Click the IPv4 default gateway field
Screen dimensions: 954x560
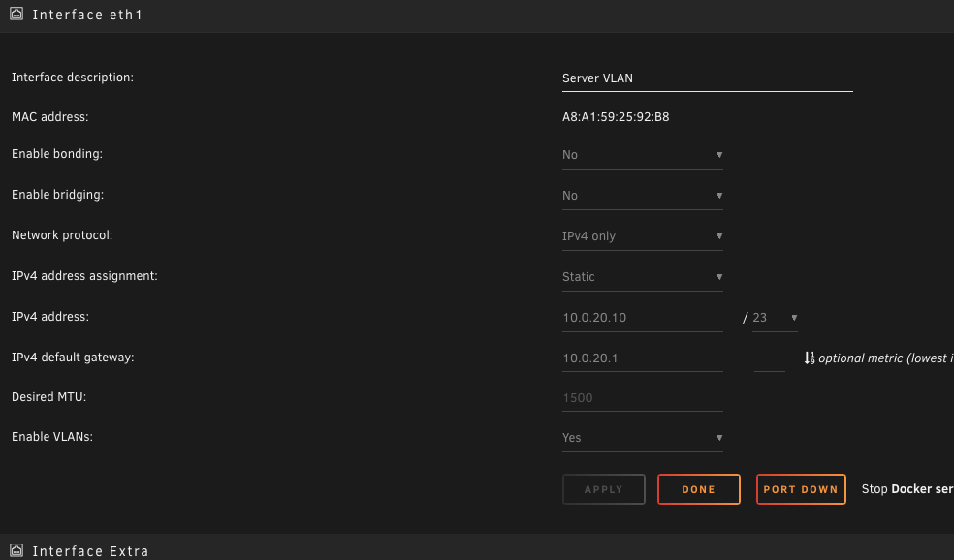point(642,358)
